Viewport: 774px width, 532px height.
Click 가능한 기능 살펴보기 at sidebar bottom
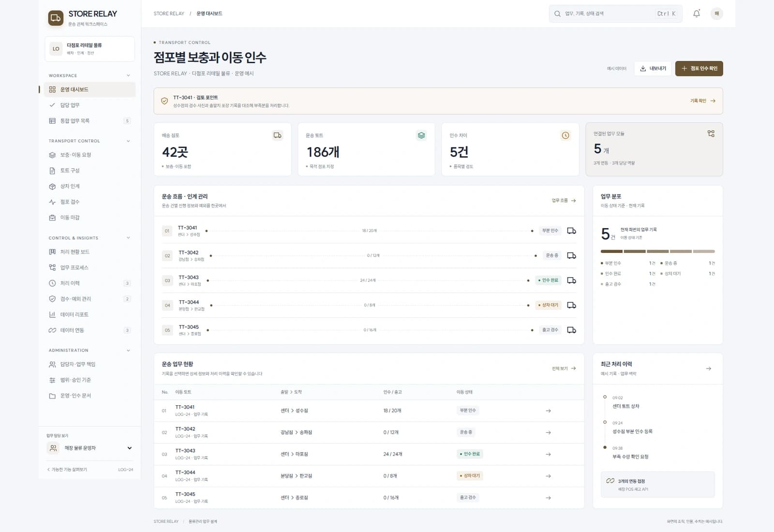67,470
